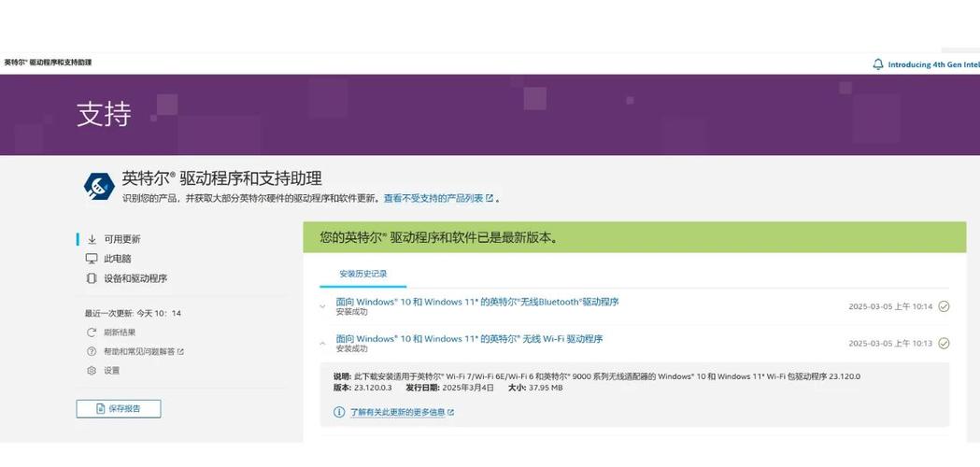Open the Introducing 4th Gen Intel announcement
This screenshot has height=467, width=980.
(933, 64)
